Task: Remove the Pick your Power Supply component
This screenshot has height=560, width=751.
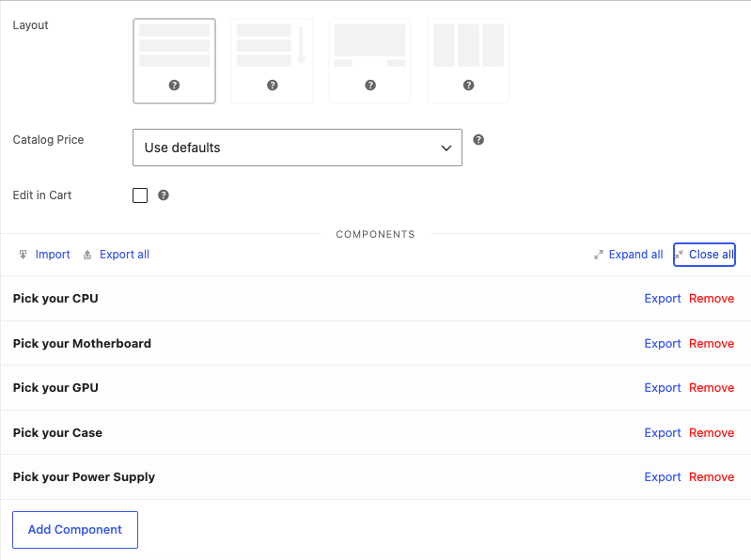Action: point(712,477)
